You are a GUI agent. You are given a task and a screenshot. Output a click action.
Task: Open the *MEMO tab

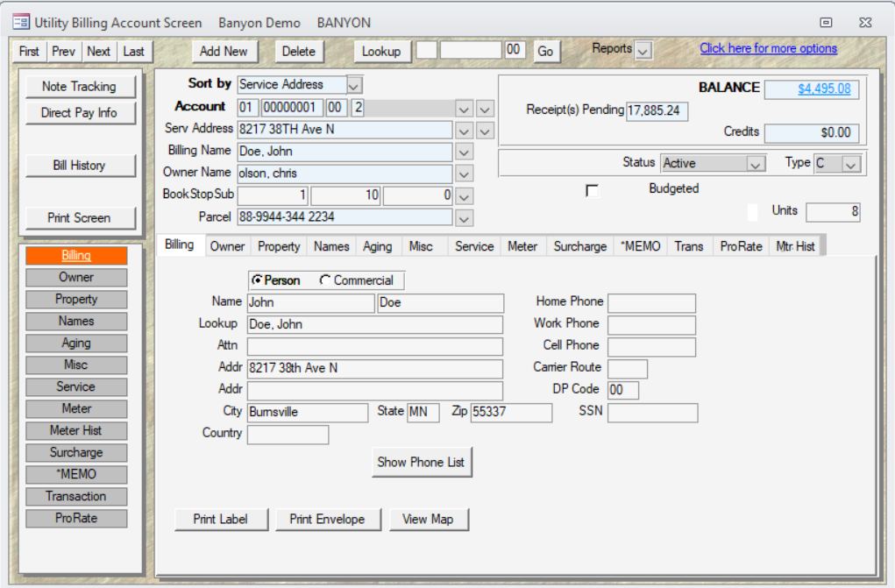click(641, 246)
